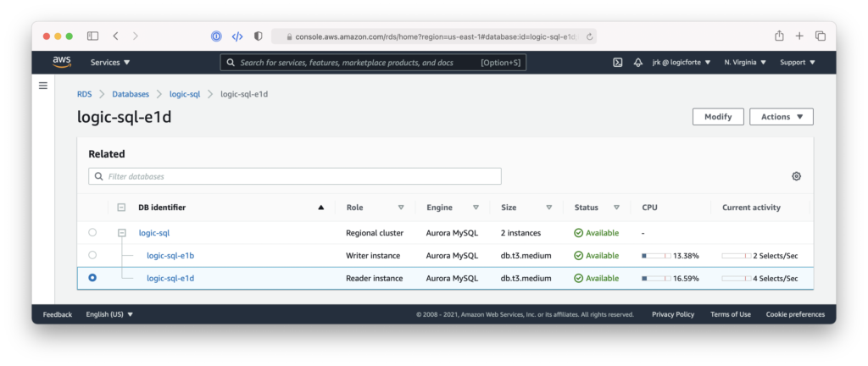
Task: Open AWS notifications bell
Action: (x=638, y=63)
